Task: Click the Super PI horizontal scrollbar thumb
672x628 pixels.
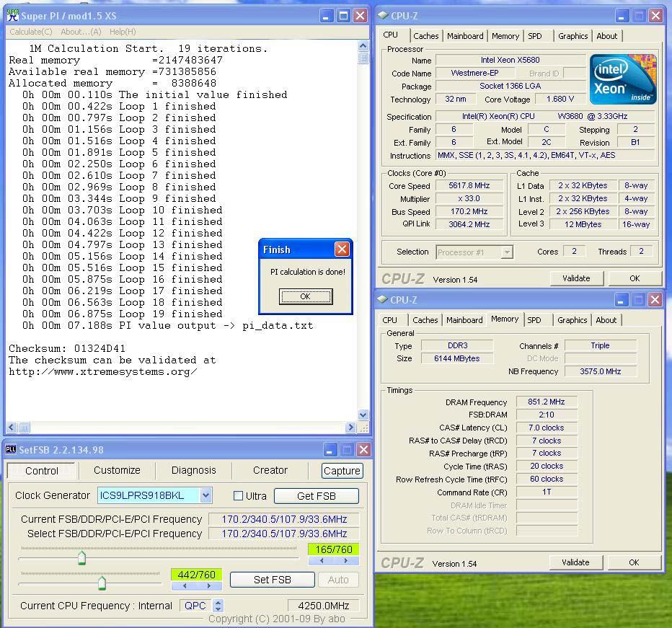Action: 24,427
